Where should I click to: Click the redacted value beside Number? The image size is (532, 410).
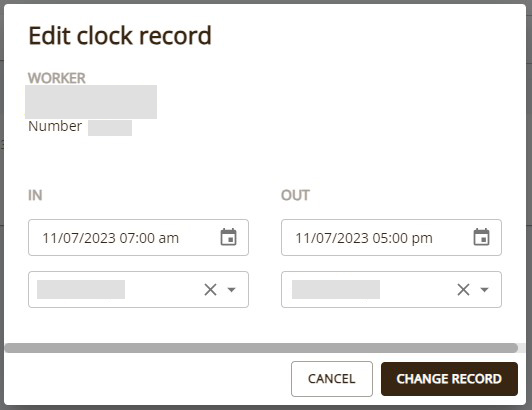(110, 128)
